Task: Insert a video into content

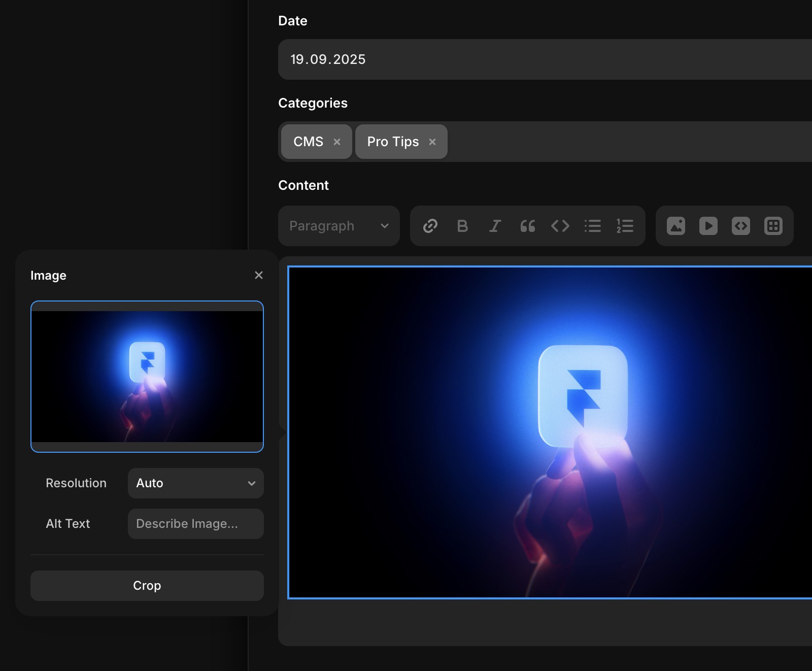Action: [x=708, y=226]
